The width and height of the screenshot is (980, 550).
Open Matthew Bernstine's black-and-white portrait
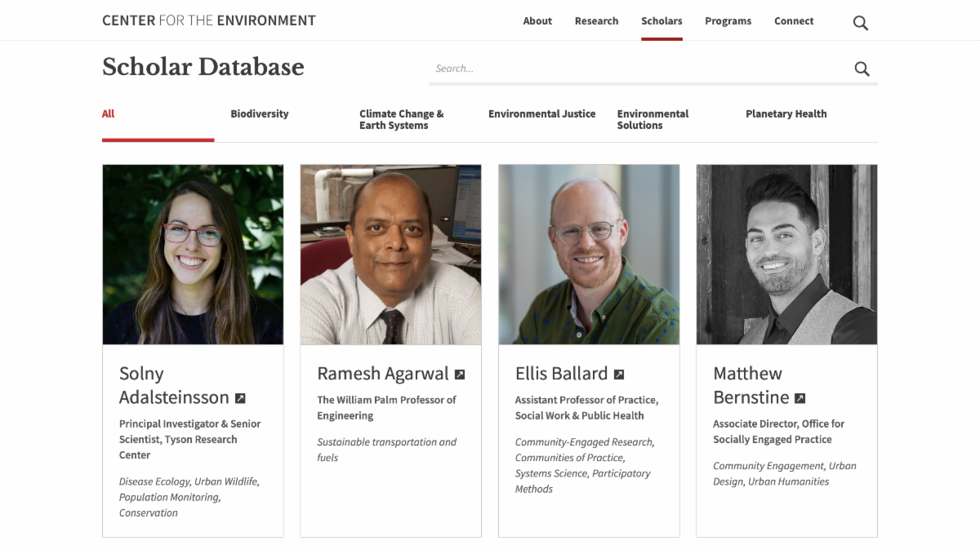click(x=786, y=254)
